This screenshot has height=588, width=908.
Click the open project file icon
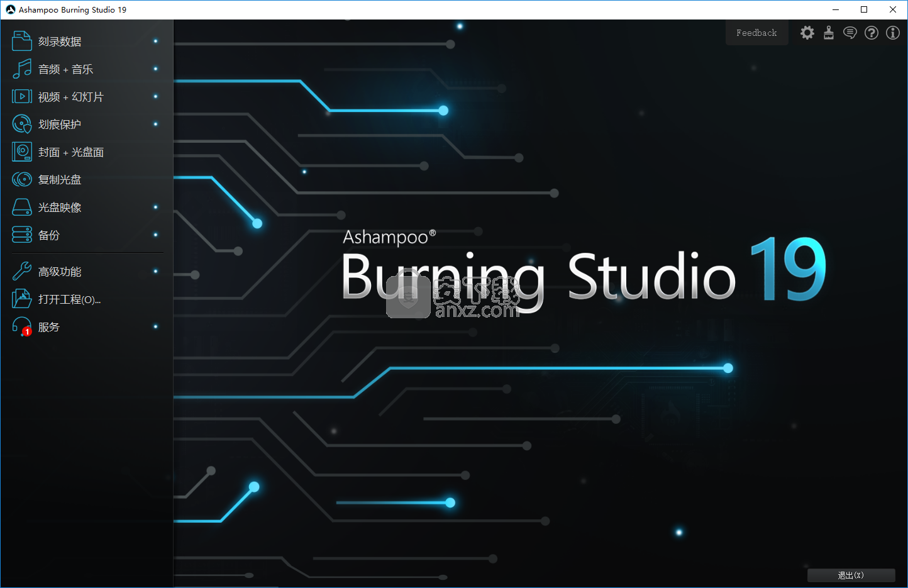pyautogui.click(x=22, y=299)
